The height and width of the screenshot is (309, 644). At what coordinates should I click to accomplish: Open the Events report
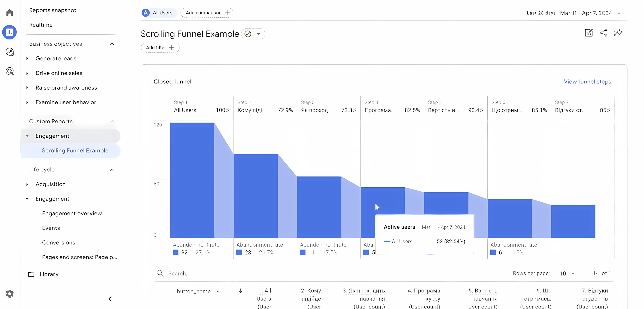[51, 228]
